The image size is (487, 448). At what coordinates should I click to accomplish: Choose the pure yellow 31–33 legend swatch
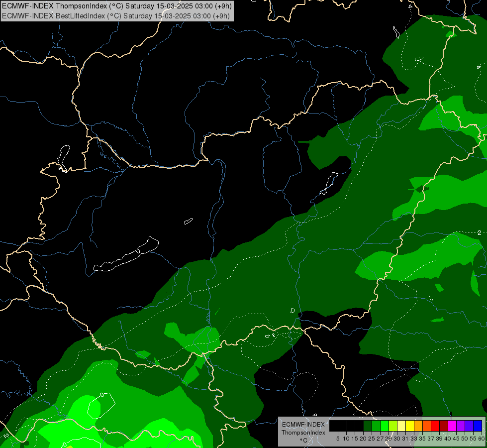point(410,426)
